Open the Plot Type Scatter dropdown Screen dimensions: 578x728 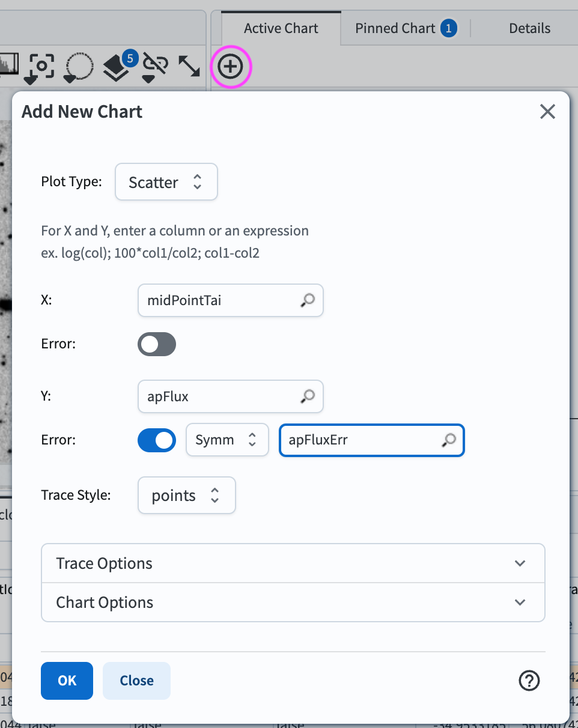click(x=166, y=182)
